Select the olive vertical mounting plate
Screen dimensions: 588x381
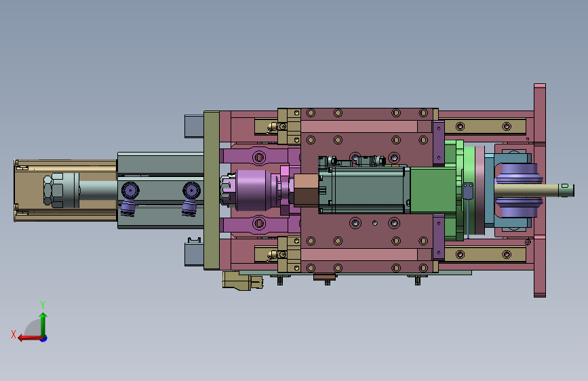point(212,190)
